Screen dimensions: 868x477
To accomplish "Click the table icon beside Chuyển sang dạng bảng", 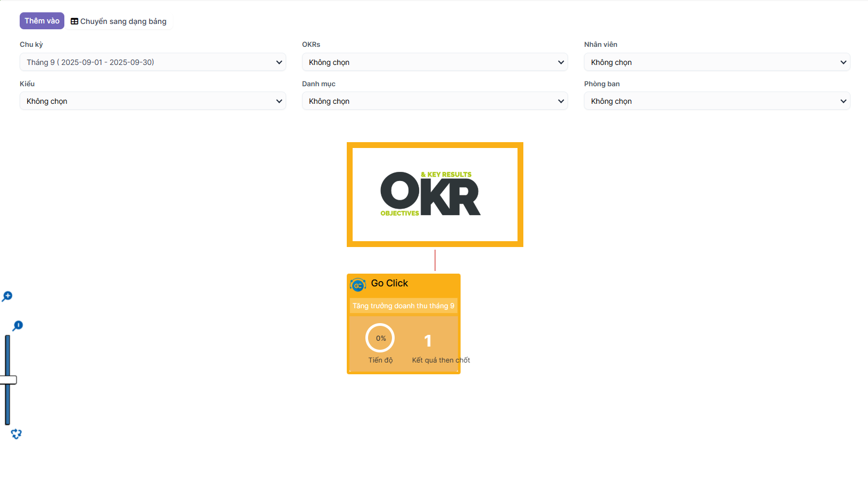I will (x=74, y=21).
